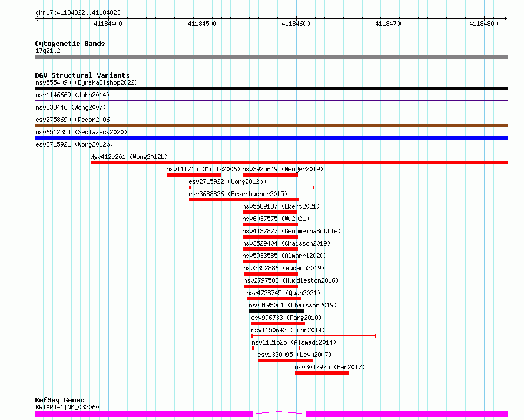The image size is (524, 420).
Task: Open nsv1121525 (Alsmadi2014) variant label
Action: click(294, 342)
